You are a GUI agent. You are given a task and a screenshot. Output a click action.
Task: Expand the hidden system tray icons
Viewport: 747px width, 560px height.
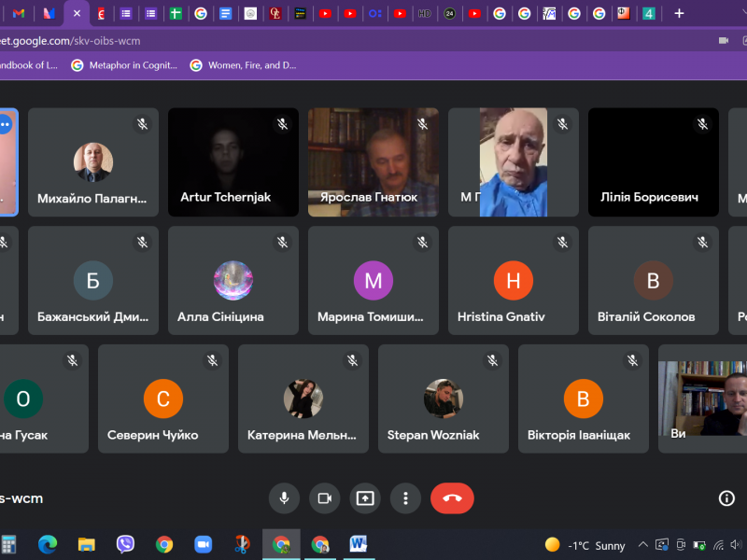point(642,545)
